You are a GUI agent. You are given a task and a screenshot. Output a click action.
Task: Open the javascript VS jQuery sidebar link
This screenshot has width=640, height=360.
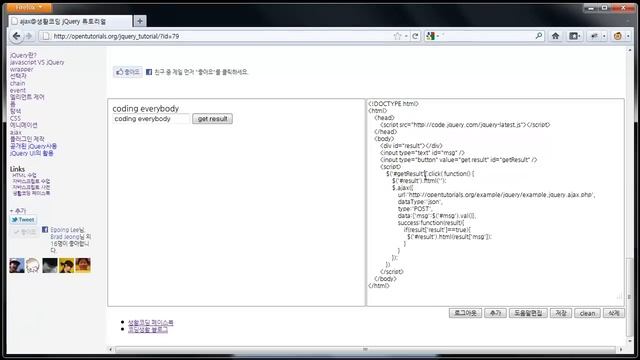click(x=37, y=62)
